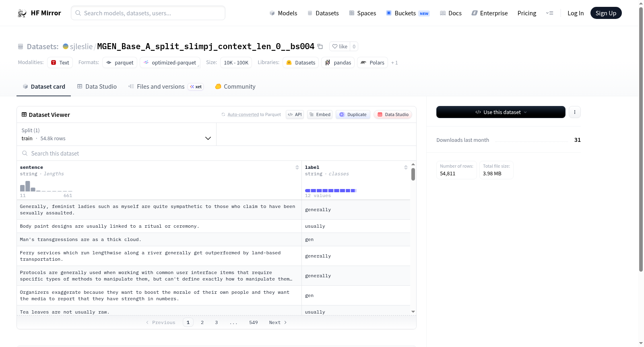The height and width of the screenshot is (347, 644).
Task: Open the Datasets breadcrumb link
Action: [x=43, y=46]
